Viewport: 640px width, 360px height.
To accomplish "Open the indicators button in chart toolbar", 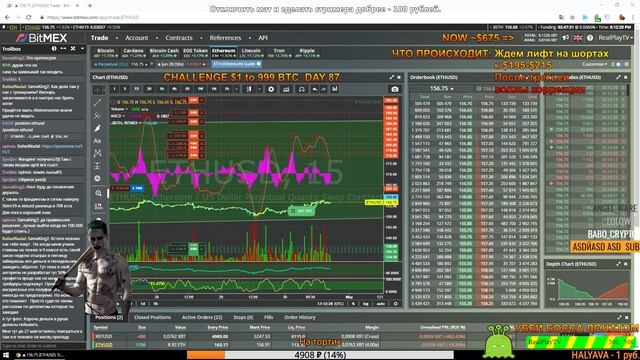I will click(x=286, y=89).
